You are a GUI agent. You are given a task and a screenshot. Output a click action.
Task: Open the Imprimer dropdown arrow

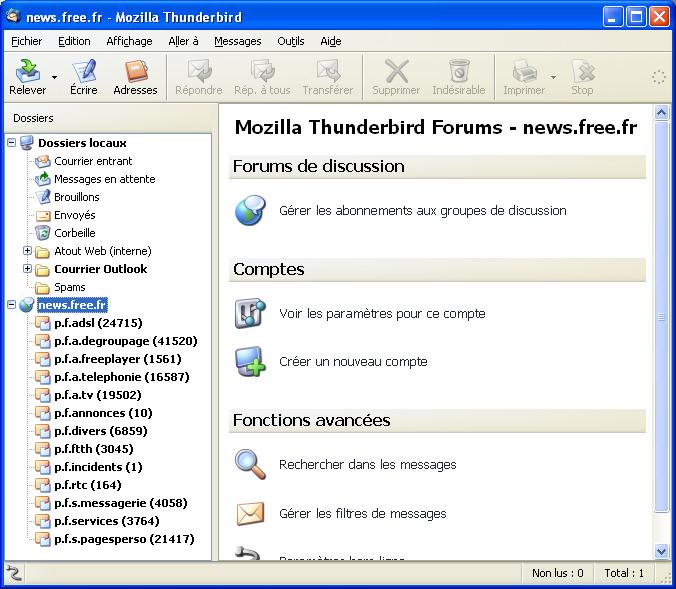(553, 78)
